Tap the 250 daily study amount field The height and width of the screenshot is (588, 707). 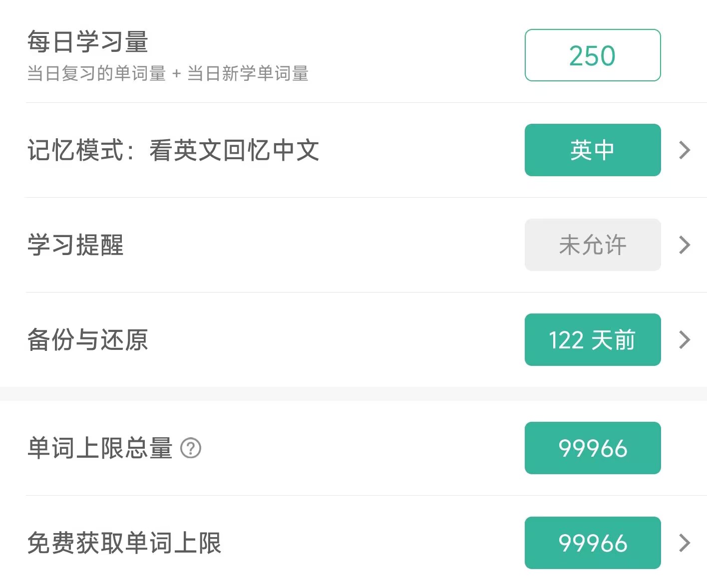point(592,55)
